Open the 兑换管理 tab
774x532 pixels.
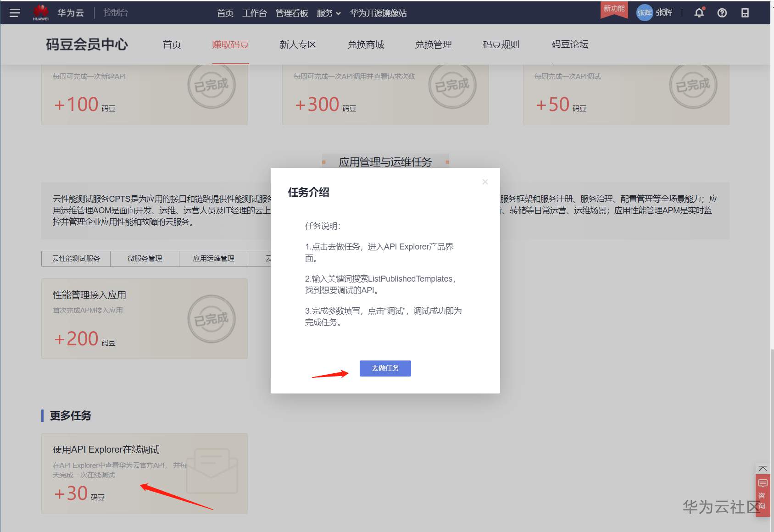[434, 44]
